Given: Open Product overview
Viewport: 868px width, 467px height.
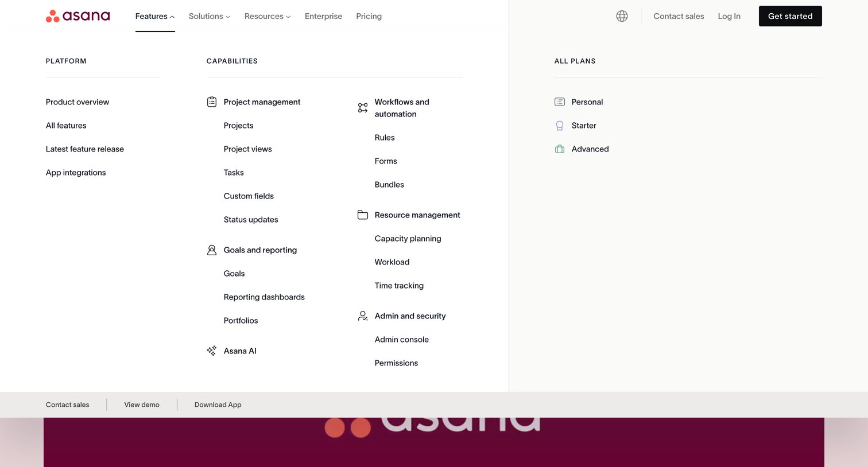Looking at the screenshot, I should [77, 102].
